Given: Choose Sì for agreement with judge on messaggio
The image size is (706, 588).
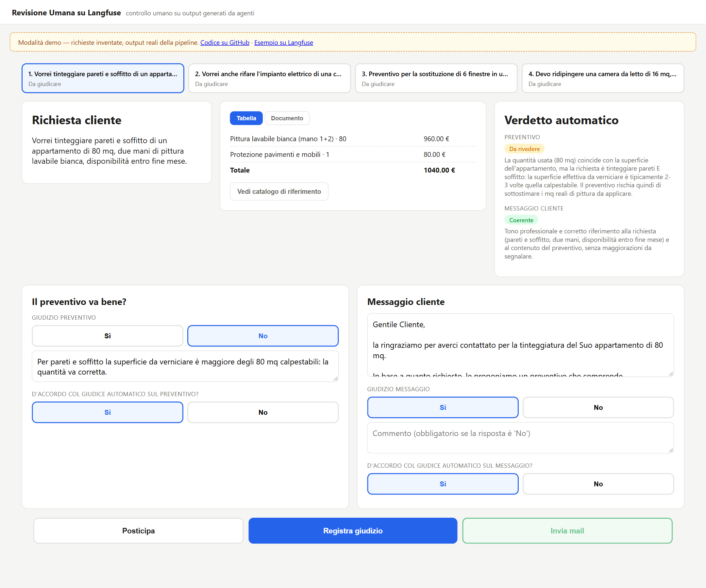Looking at the screenshot, I should click(443, 483).
